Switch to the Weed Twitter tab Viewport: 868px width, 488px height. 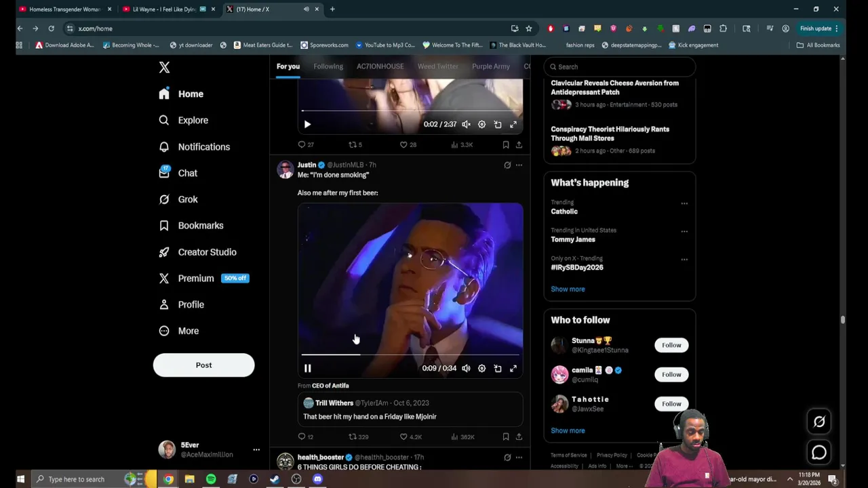(x=437, y=66)
